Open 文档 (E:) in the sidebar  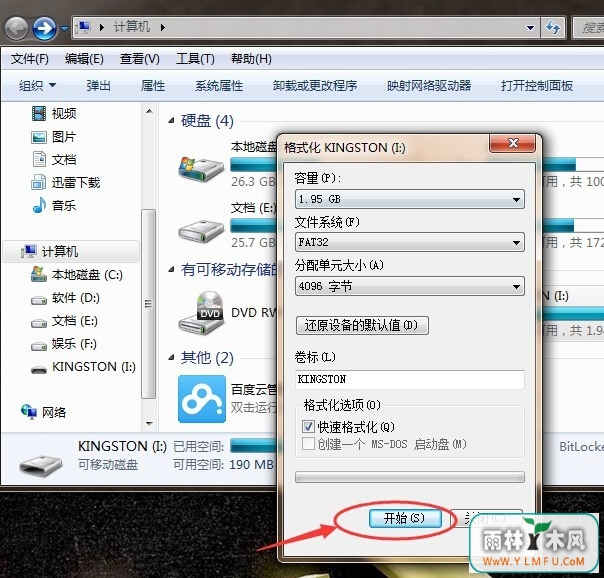tap(64, 321)
